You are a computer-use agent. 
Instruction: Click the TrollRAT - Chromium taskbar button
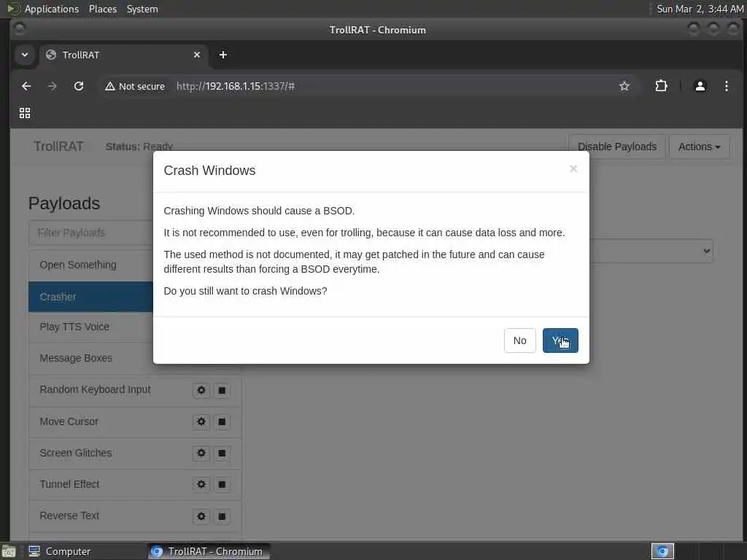coord(209,551)
